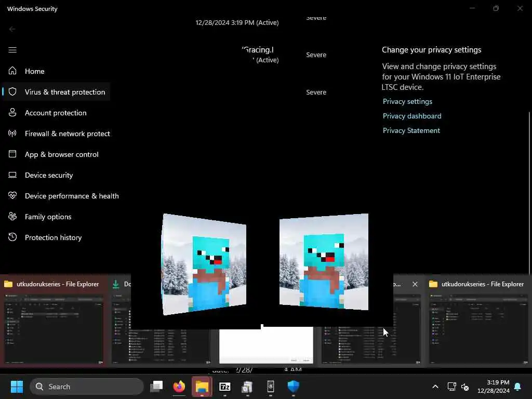Open the notification bell
The height and width of the screenshot is (399, 532).
pyautogui.click(x=518, y=387)
